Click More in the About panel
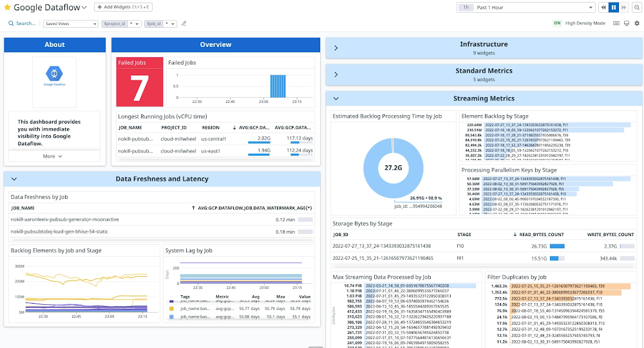 pyautogui.click(x=53, y=156)
